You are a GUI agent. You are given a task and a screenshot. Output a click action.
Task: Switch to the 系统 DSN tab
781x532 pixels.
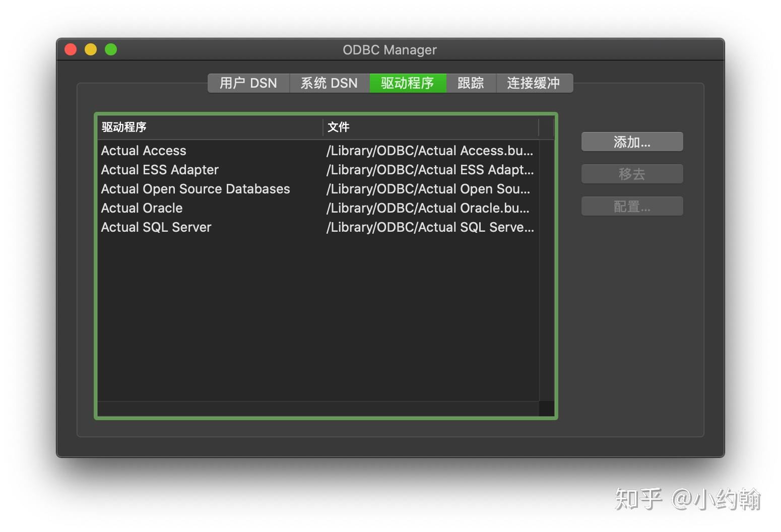click(x=329, y=83)
